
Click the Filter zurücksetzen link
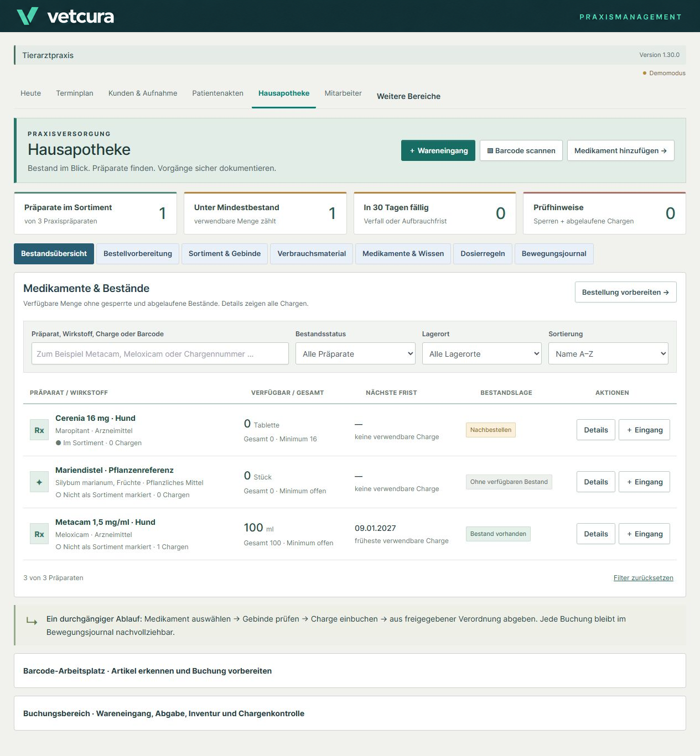click(x=644, y=578)
